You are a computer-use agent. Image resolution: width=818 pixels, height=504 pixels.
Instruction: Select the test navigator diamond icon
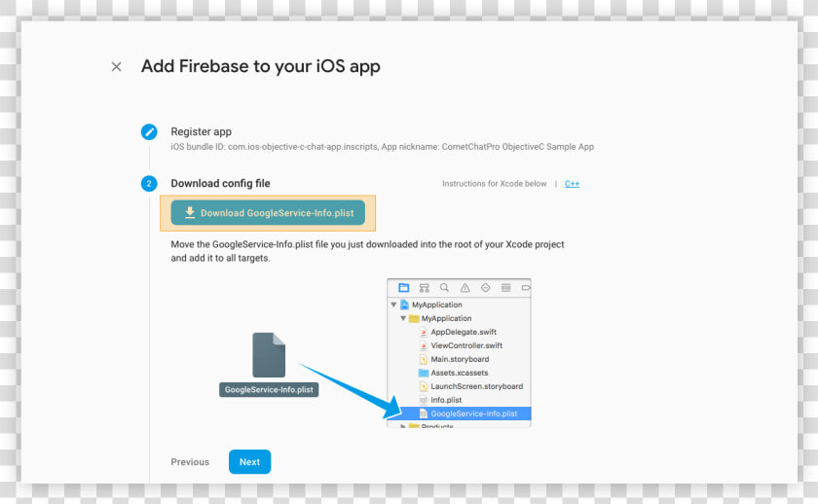point(486,288)
